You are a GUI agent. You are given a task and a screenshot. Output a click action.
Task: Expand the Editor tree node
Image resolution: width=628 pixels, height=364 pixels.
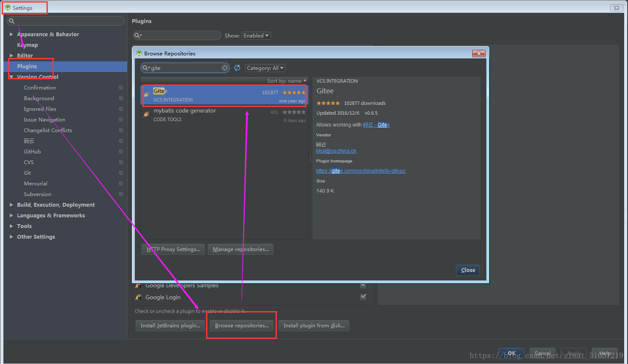(11, 55)
